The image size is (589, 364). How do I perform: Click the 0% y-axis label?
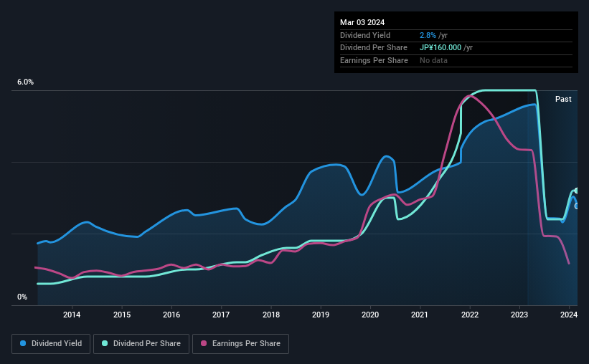[22, 297]
